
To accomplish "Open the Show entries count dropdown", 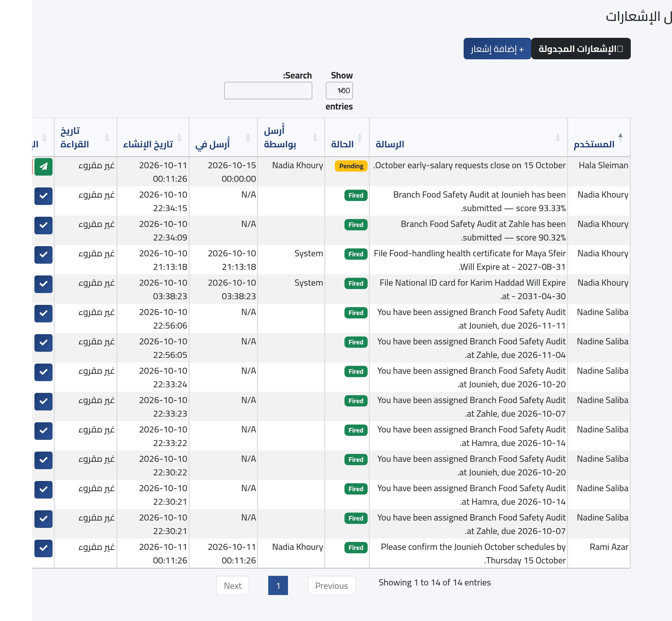I will 339,91.
